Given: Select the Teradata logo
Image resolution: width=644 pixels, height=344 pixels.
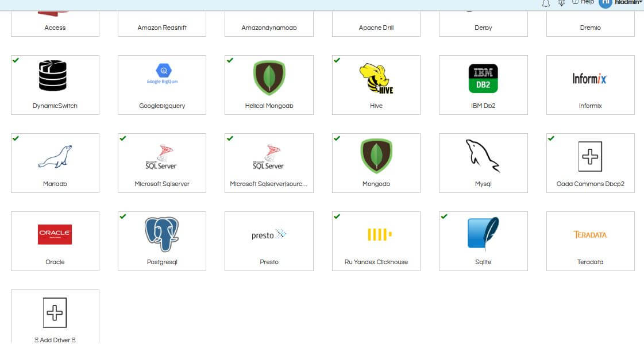Looking at the screenshot, I should [x=590, y=235].
